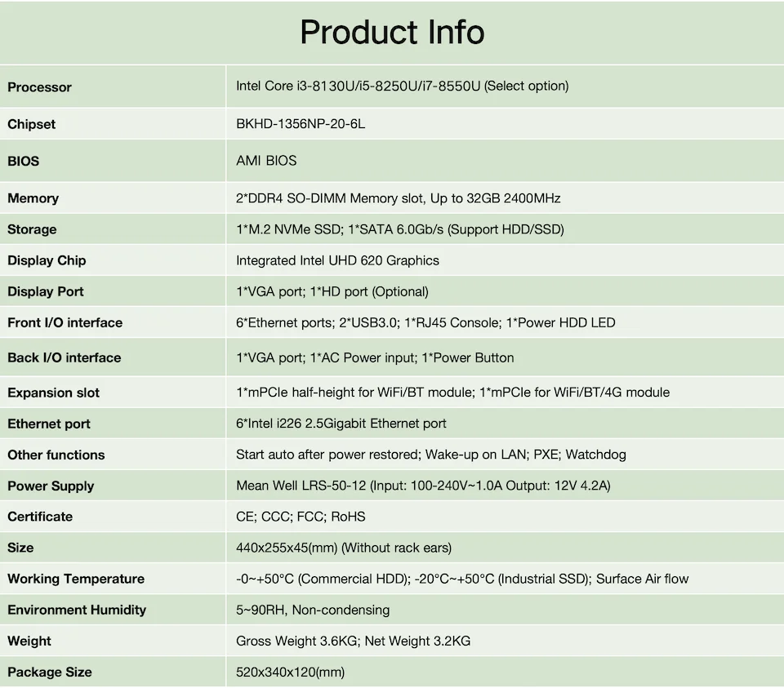Image resolution: width=784 pixels, height=688 pixels.
Task: Select the 520x340x120(mm) package size value
Action: (x=290, y=672)
